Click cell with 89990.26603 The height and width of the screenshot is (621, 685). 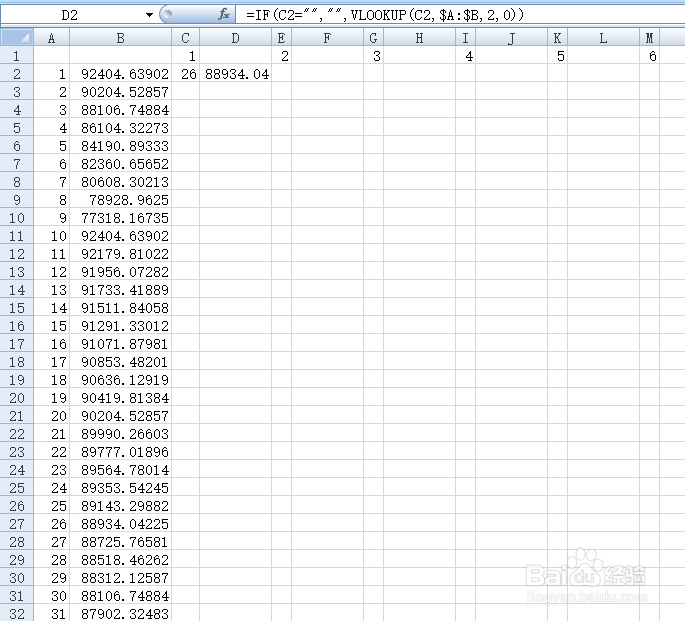coord(121,434)
